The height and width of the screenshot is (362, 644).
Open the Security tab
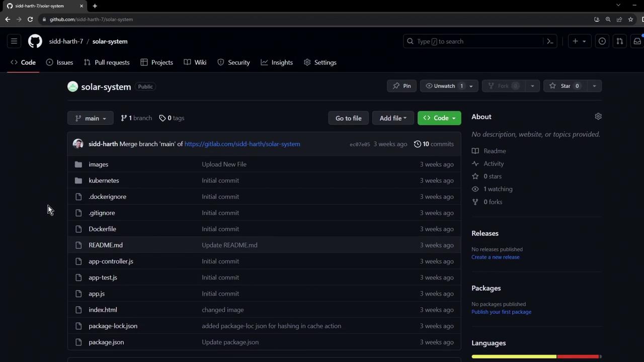point(233,62)
